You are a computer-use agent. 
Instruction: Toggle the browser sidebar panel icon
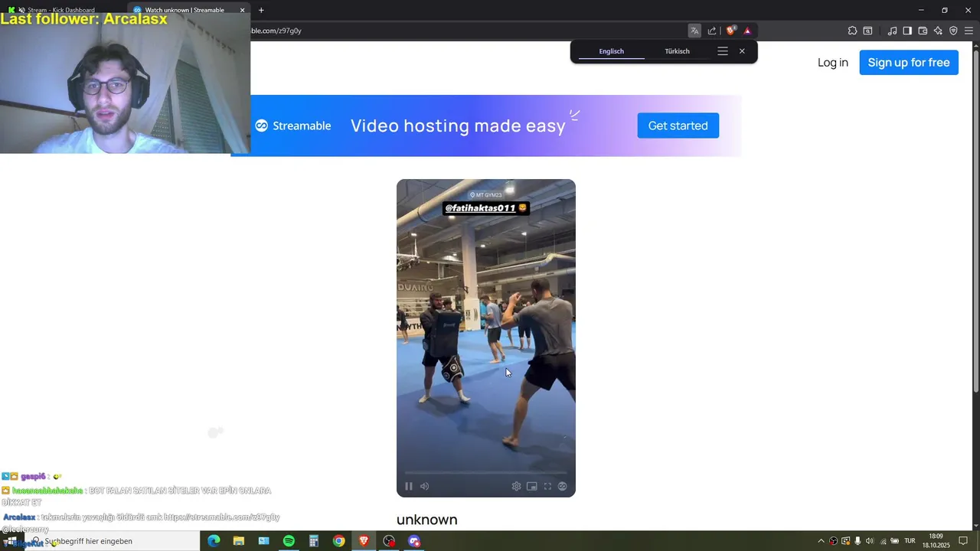[907, 31]
